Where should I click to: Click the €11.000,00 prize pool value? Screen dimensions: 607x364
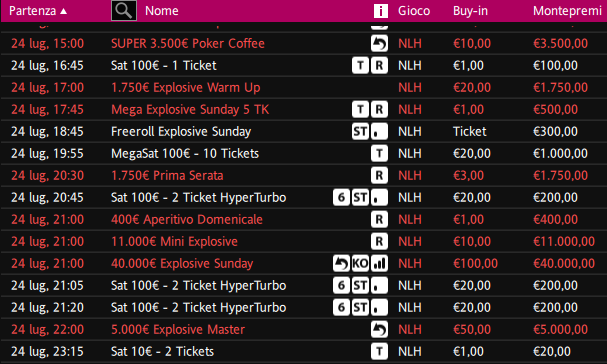564,242
